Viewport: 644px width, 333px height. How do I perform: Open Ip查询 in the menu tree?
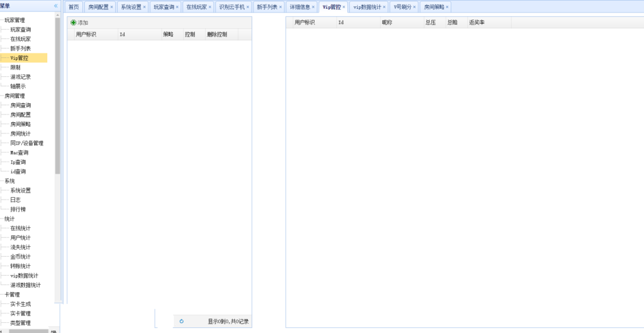point(18,162)
